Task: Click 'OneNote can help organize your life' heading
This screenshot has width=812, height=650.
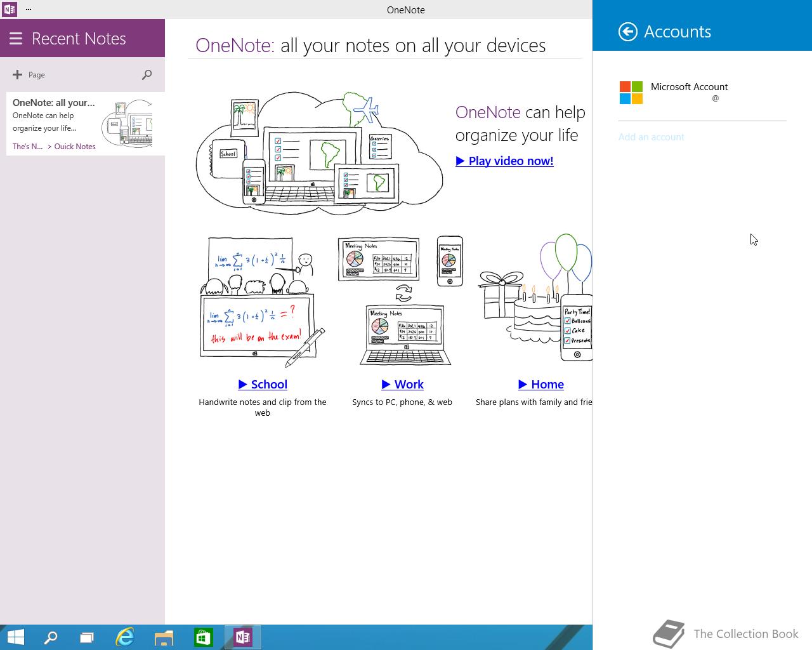Action: [520, 124]
